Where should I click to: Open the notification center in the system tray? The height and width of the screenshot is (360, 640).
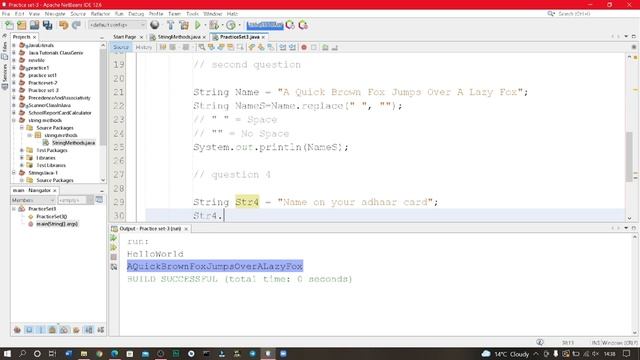coord(627,353)
